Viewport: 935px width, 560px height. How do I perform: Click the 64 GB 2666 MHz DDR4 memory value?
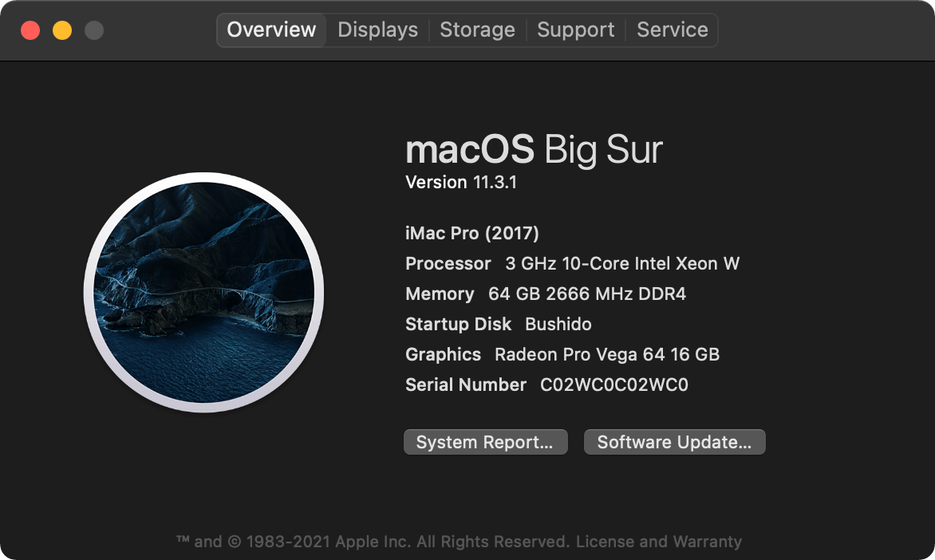pos(586,294)
